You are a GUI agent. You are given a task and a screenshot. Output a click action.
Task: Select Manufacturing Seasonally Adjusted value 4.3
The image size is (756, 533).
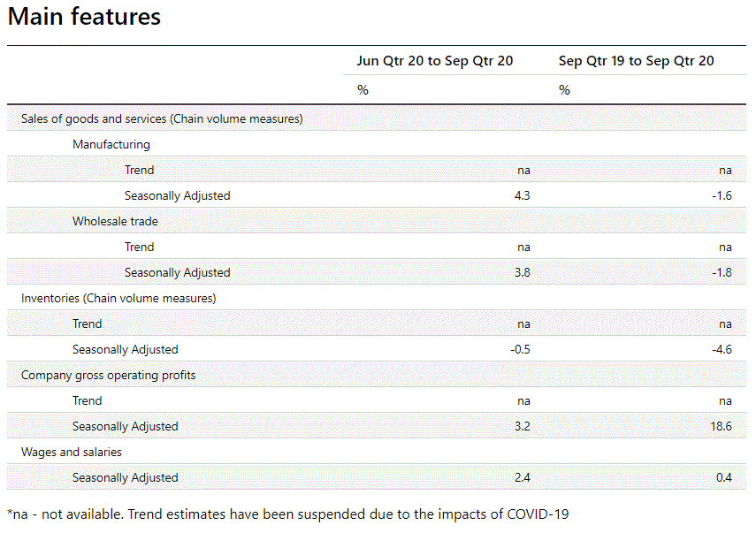(521, 195)
